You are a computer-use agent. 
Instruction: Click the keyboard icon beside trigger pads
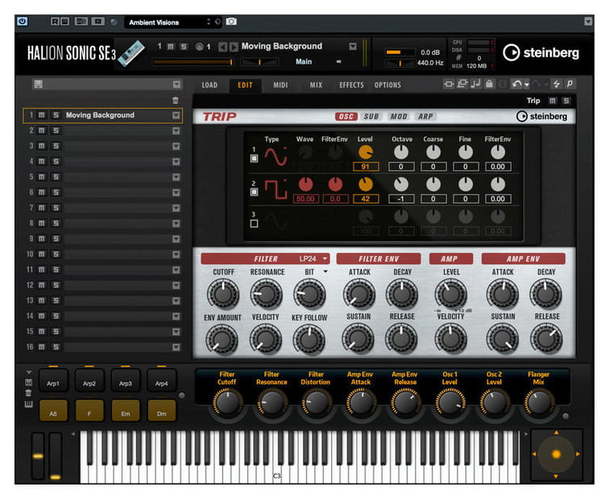pos(29,405)
